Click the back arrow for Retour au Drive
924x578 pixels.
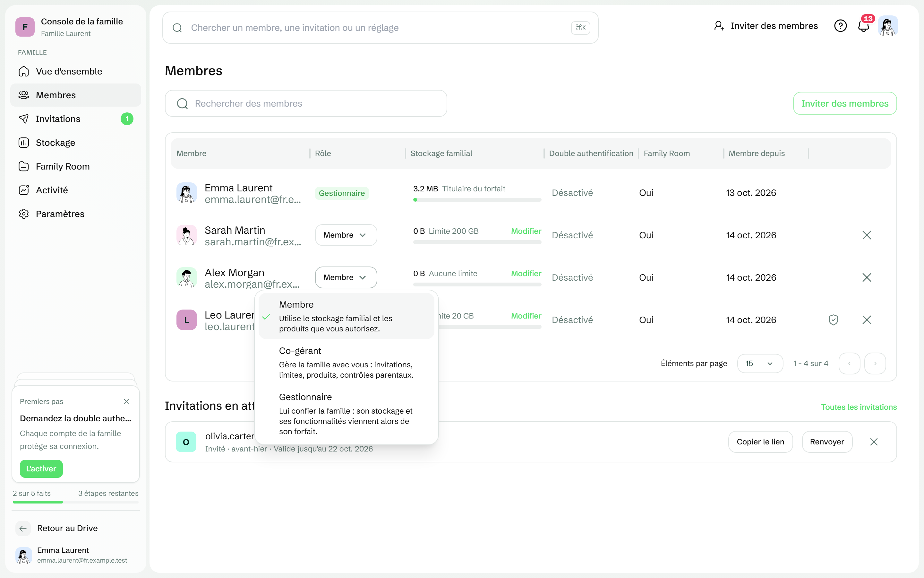tap(23, 528)
